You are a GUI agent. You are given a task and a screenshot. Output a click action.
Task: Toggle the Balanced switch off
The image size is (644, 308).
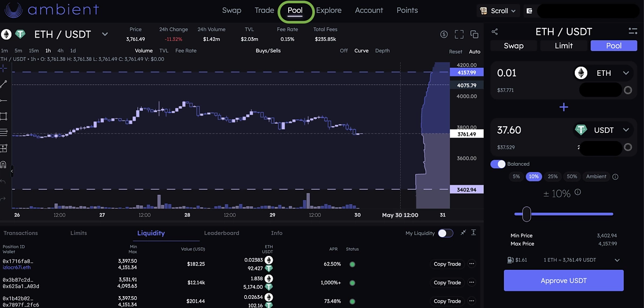point(498,164)
